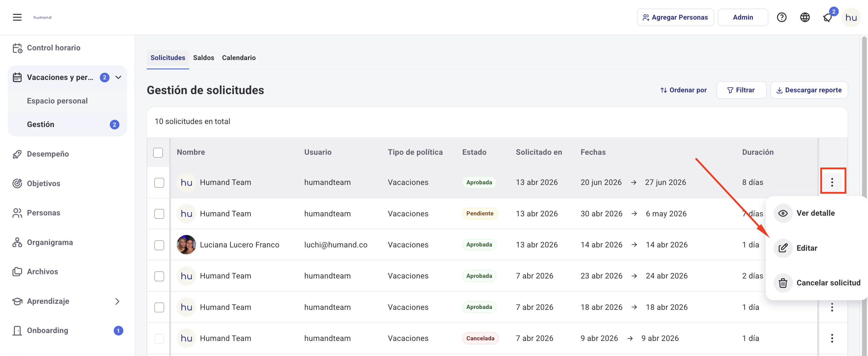Screen dimensions: 868x356
Task: Select checkbox for the Pendiente request row
Action: (159, 214)
